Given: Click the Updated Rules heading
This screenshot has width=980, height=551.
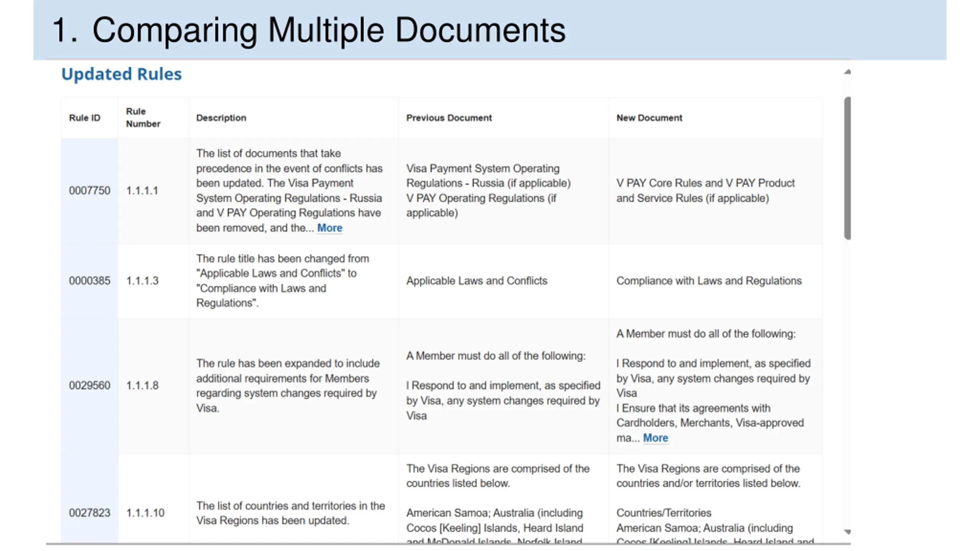Looking at the screenshot, I should pos(121,74).
